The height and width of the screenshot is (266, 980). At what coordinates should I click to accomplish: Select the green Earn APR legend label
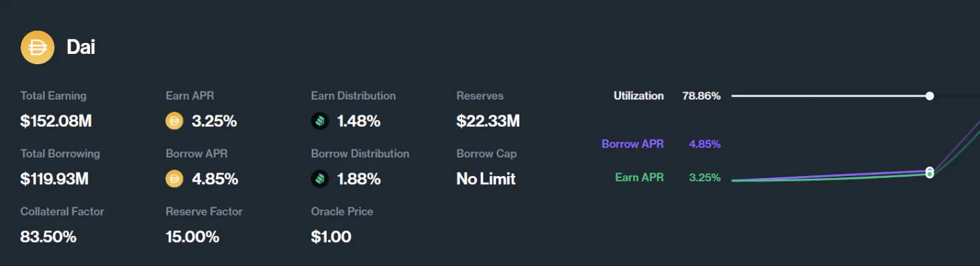pyautogui.click(x=639, y=177)
